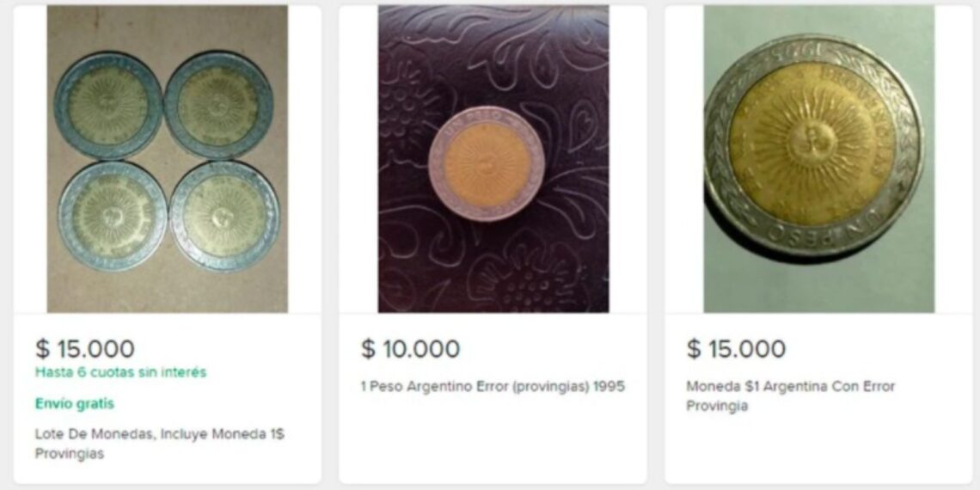Click the top-left coin in the lot photo
Image resolution: width=980 pixels, height=490 pixels.
(x=108, y=107)
